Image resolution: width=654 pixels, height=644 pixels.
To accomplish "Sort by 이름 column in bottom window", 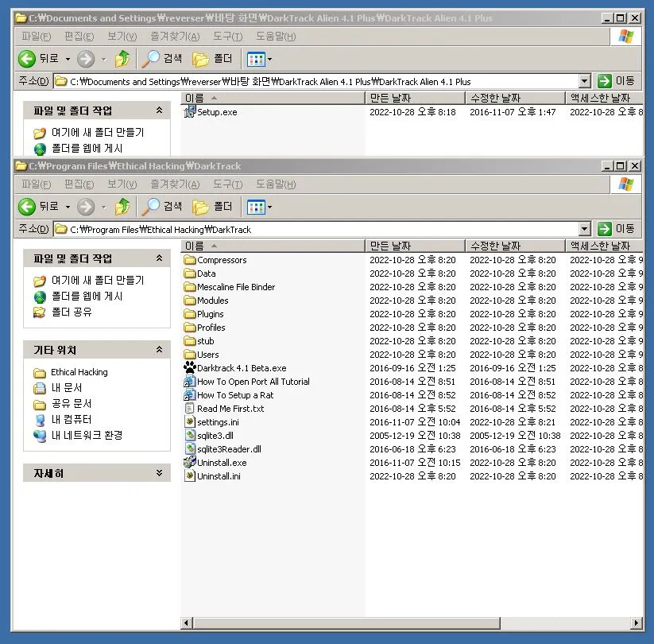I will 273,246.
